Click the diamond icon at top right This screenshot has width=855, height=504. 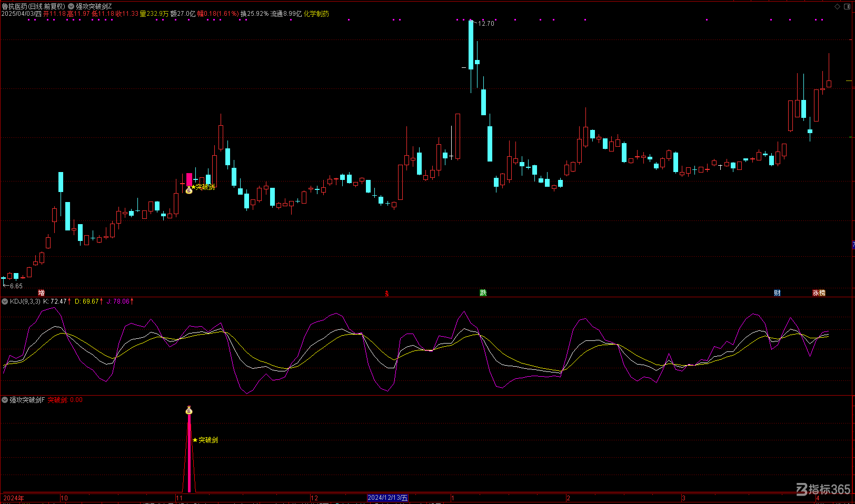(x=838, y=6)
